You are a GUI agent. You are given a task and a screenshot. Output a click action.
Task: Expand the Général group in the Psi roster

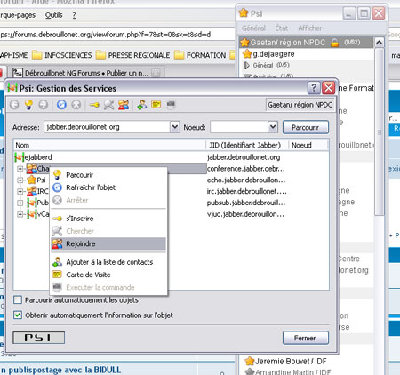click(x=247, y=65)
